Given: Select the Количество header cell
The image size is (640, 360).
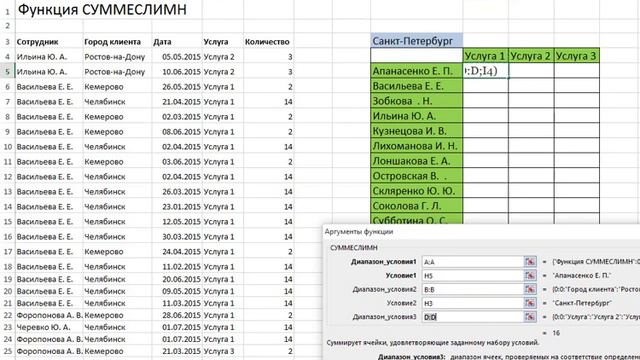Looking at the screenshot, I should pyautogui.click(x=268, y=42).
